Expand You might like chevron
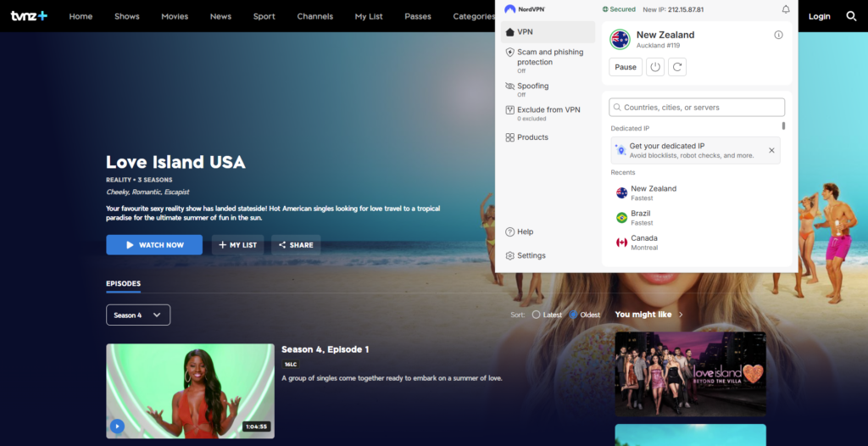The width and height of the screenshot is (868, 446). (681, 315)
